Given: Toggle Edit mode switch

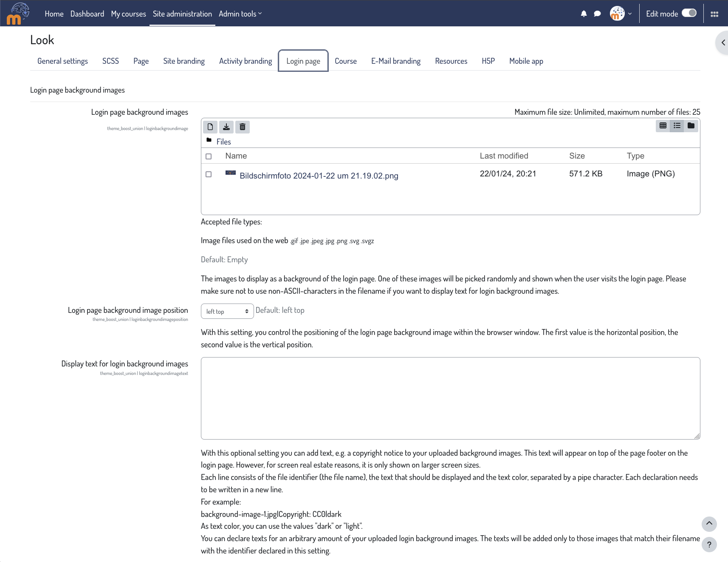Looking at the screenshot, I should point(689,13).
